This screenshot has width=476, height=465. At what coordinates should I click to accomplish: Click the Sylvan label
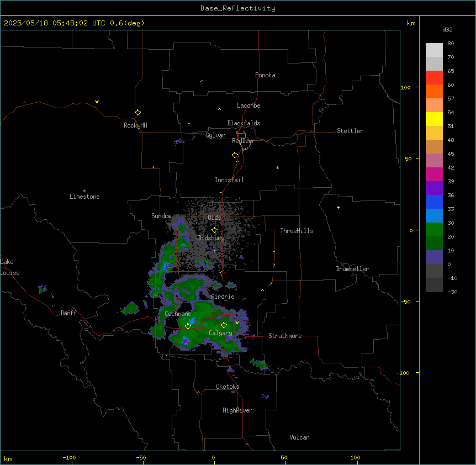point(215,135)
